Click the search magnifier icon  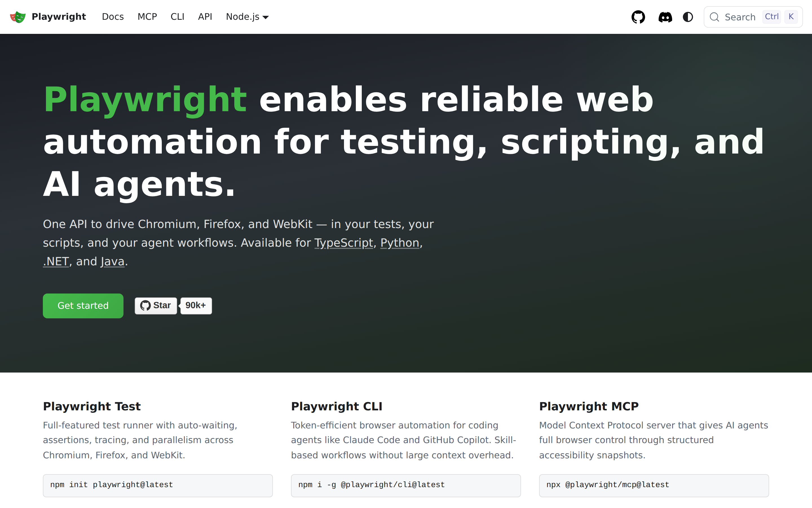pyautogui.click(x=714, y=17)
